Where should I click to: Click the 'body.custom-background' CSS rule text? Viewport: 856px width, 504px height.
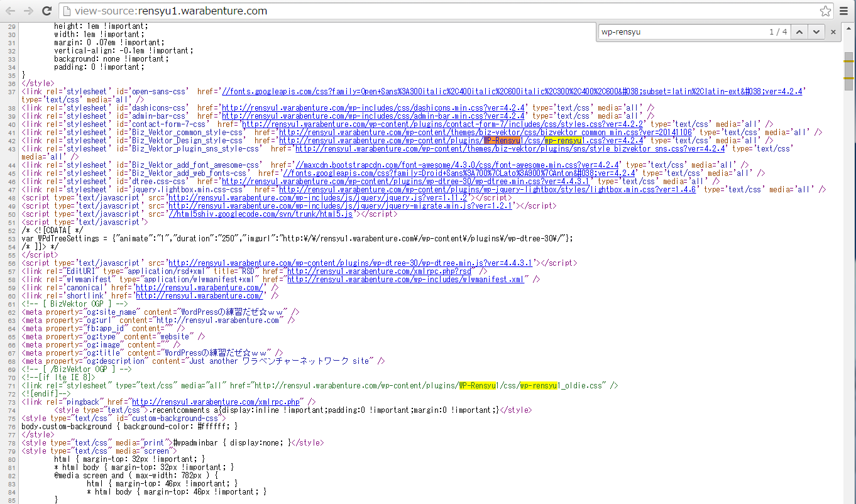(x=129, y=427)
